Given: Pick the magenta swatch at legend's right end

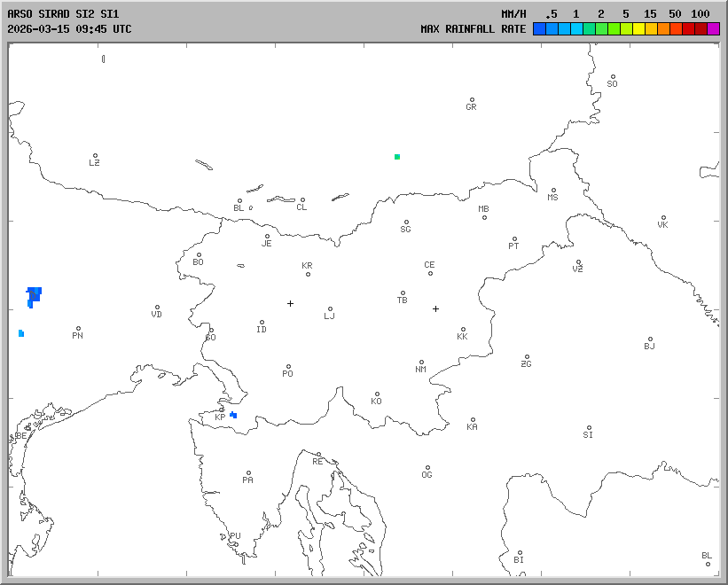Looking at the screenshot, I should [x=713, y=29].
